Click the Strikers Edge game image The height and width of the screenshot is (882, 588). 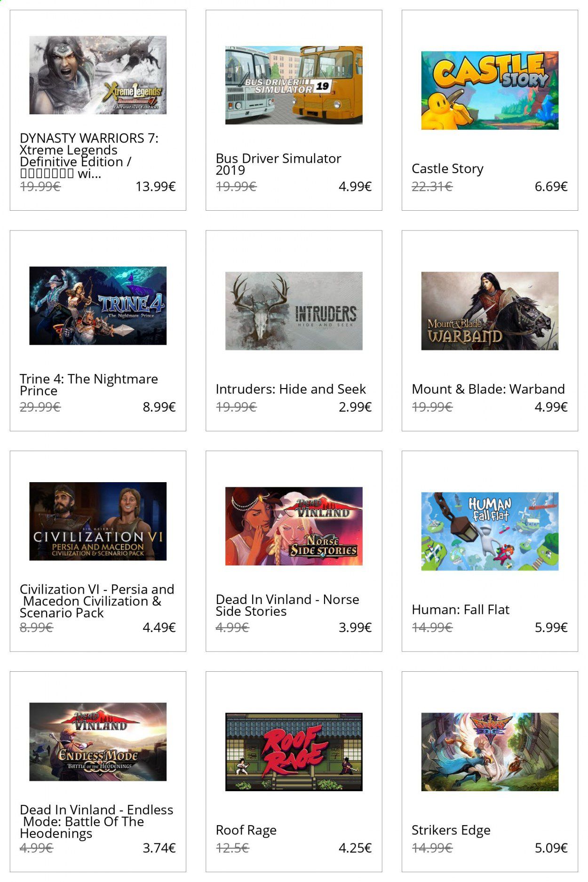tap(490, 752)
